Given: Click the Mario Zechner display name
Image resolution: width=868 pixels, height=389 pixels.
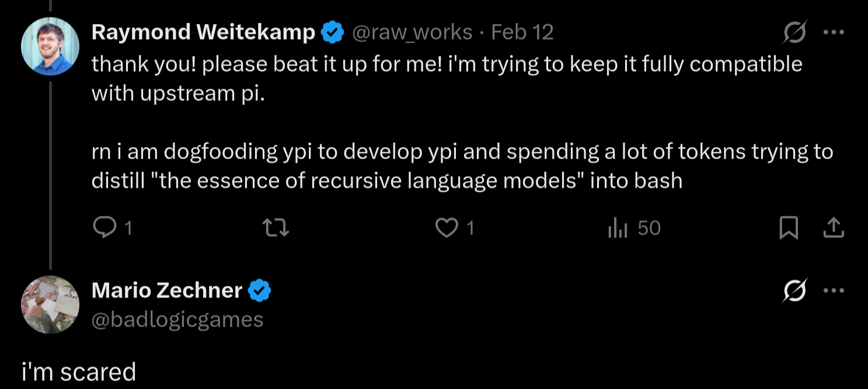Looking at the screenshot, I should (x=167, y=290).
